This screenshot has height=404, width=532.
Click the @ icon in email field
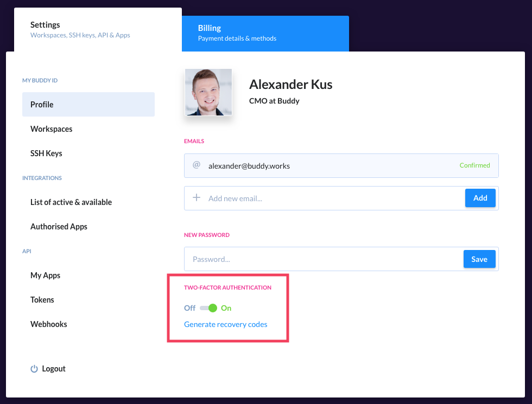(197, 165)
